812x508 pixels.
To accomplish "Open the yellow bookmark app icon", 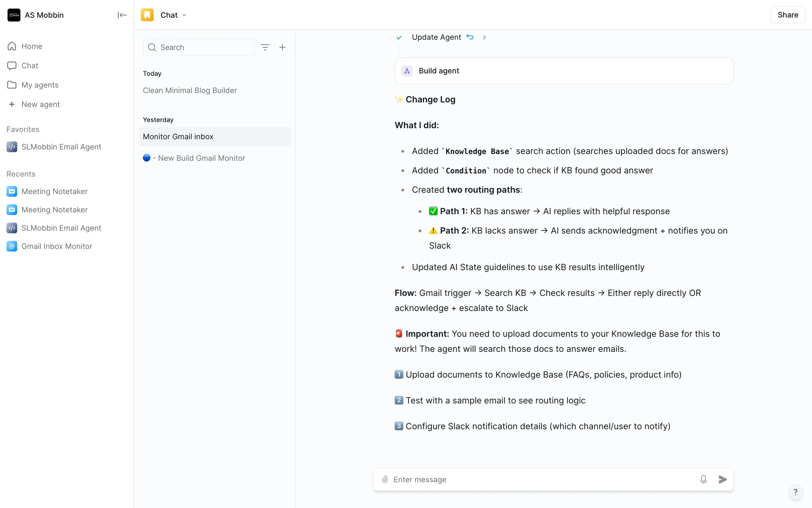I will tap(147, 15).
